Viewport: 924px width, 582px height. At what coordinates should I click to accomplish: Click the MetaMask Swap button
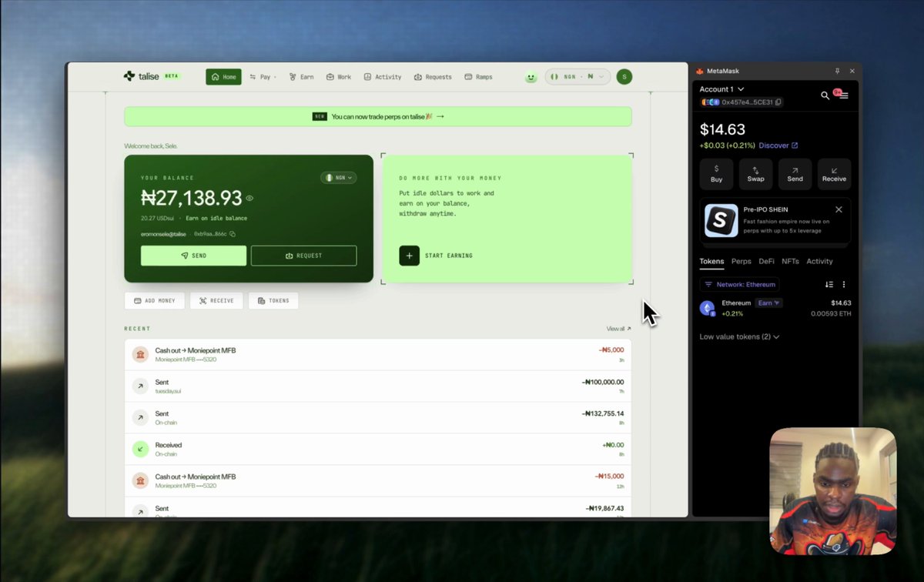(755, 174)
